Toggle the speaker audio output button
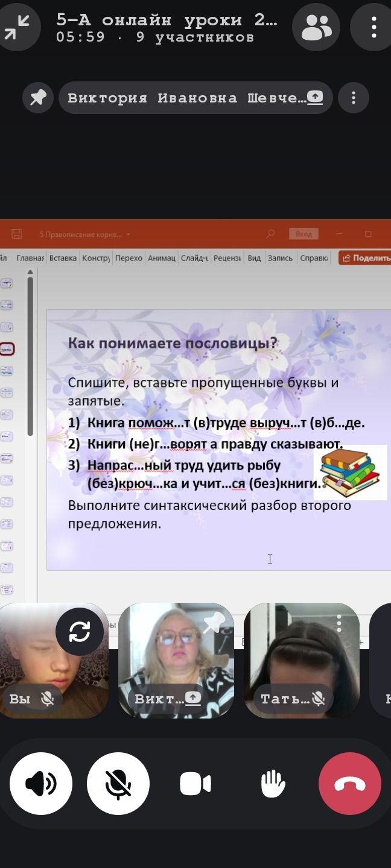Image resolution: width=391 pixels, height=868 pixels. click(x=41, y=784)
